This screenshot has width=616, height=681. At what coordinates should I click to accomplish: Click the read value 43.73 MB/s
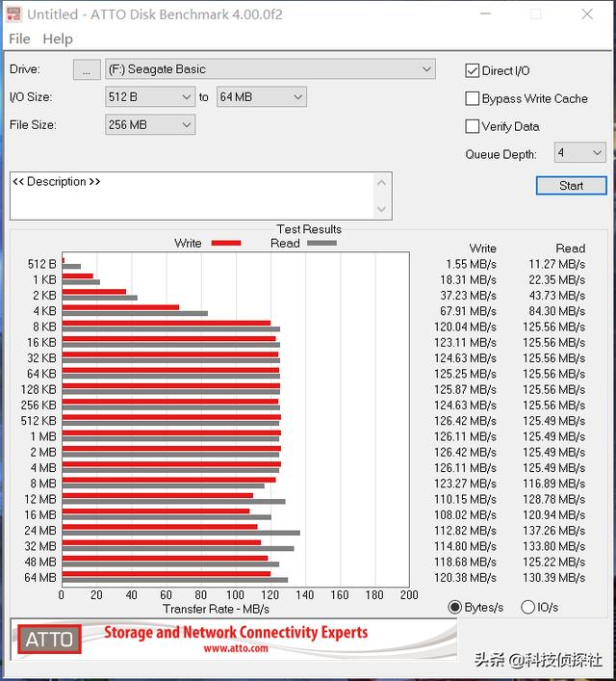(x=557, y=296)
